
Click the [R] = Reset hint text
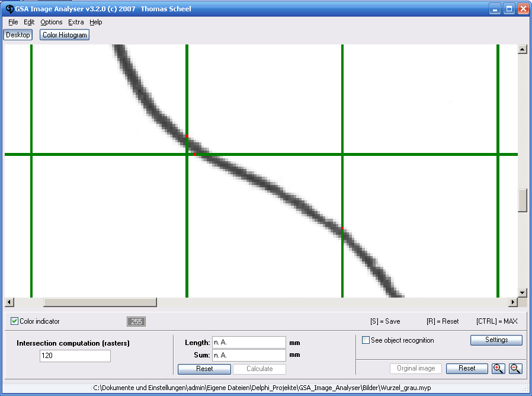[443, 321]
